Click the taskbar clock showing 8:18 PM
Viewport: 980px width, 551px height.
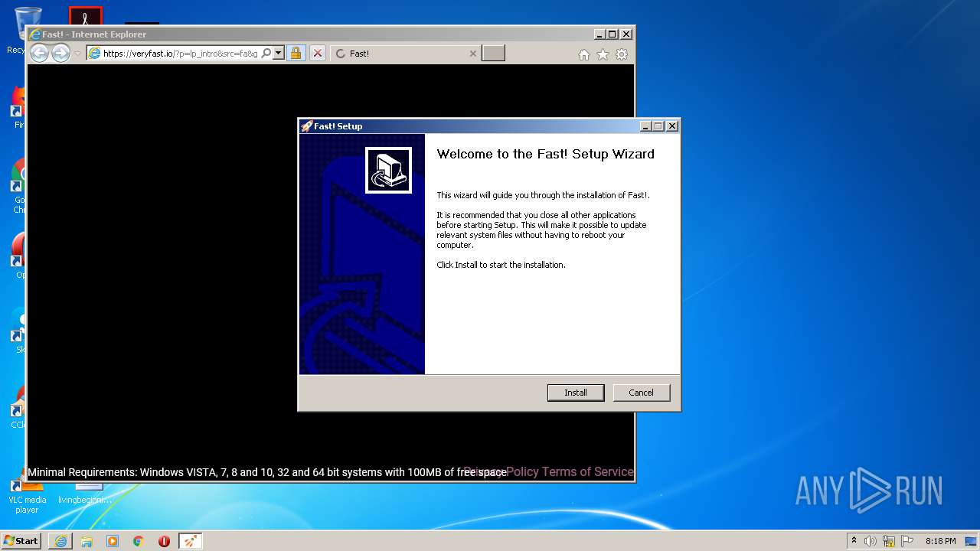coord(940,541)
